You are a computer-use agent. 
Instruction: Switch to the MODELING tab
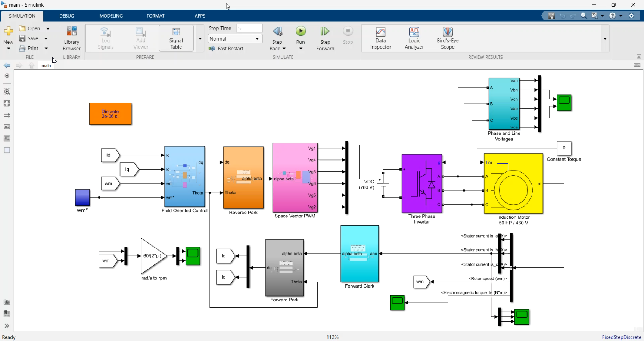point(111,16)
